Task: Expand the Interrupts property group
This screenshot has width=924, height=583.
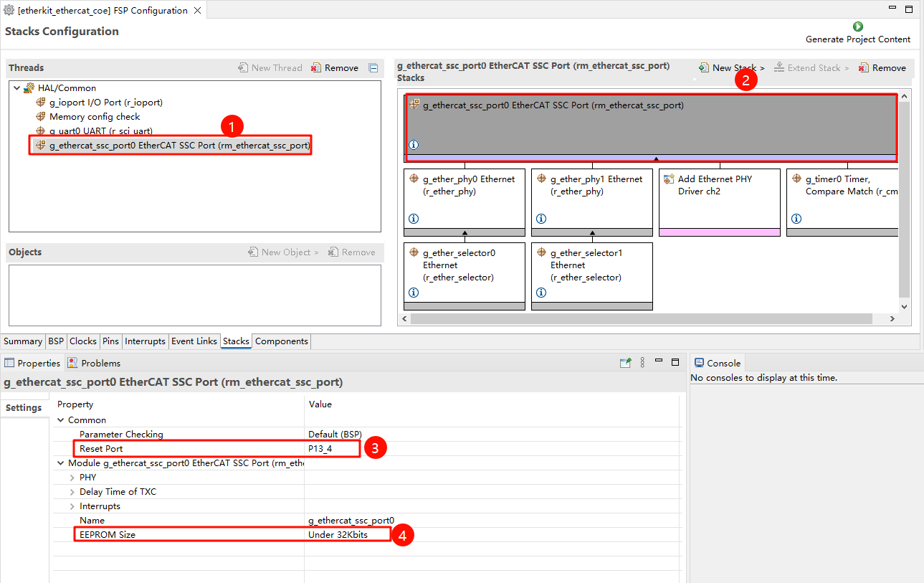Action: (72, 506)
